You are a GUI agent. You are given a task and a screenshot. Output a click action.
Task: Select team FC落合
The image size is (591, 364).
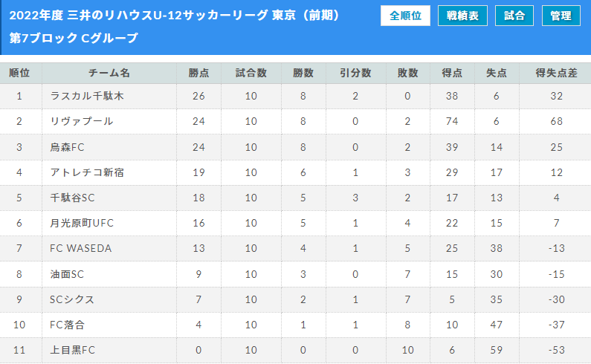pyautogui.click(x=67, y=325)
